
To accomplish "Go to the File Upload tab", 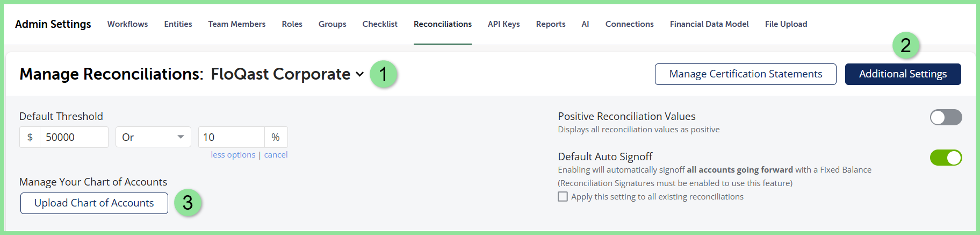I will pos(786,24).
